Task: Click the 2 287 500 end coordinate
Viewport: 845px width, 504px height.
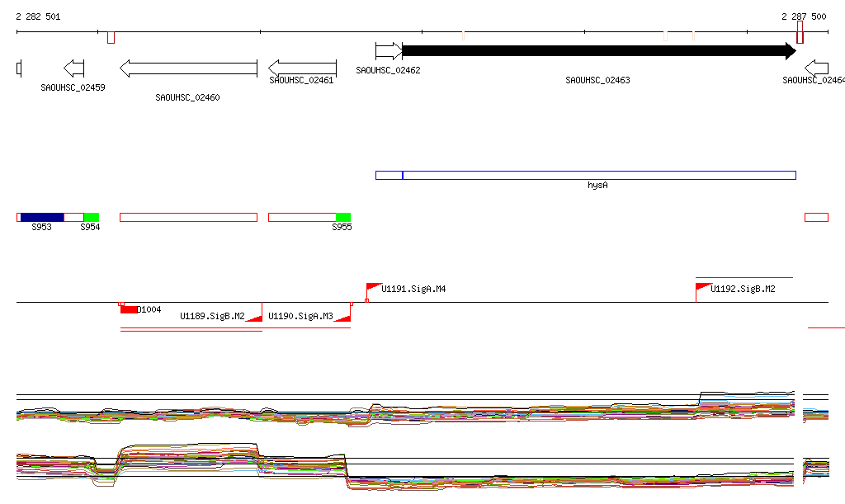Action: [x=804, y=16]
